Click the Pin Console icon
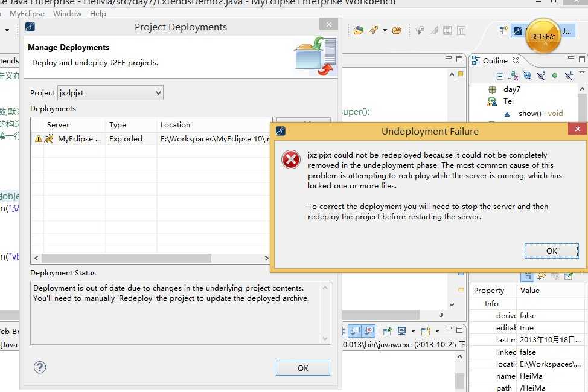This screenshot has width=588, height=392. [387, 331]
